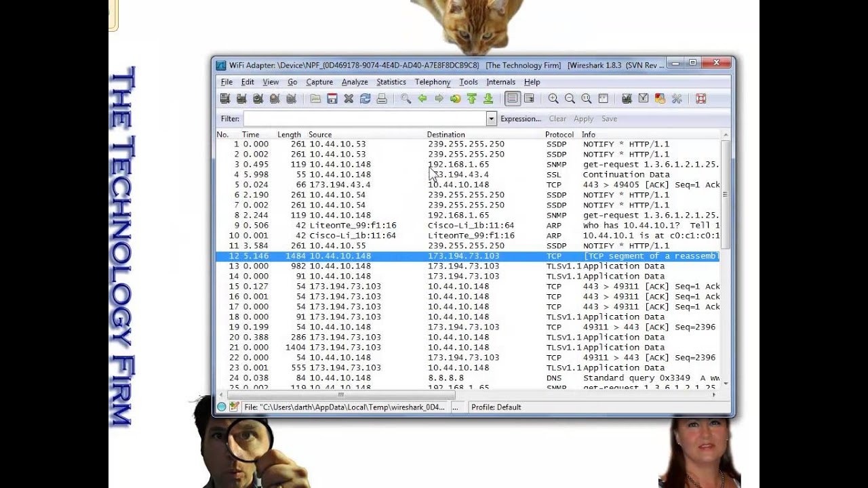Toggle packet list colorize button
The width and height of the screenshot is (868, 488).
click(x=513, y=99)
